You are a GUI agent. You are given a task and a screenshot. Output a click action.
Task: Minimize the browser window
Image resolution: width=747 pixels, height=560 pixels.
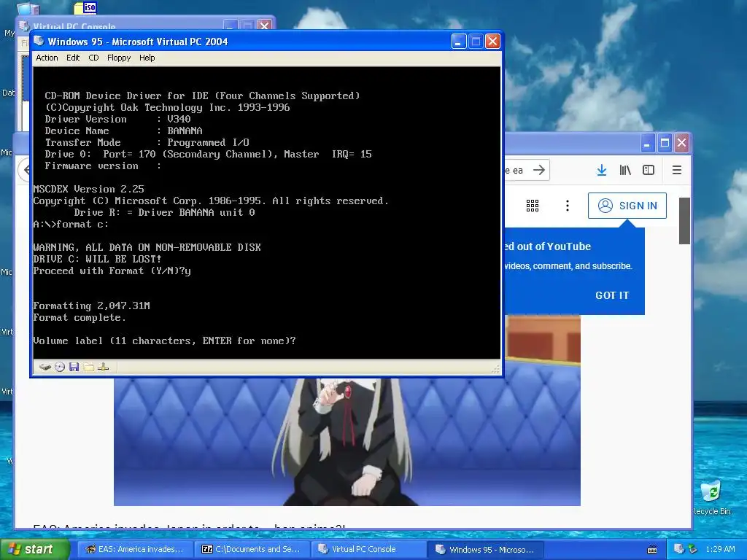648,142
